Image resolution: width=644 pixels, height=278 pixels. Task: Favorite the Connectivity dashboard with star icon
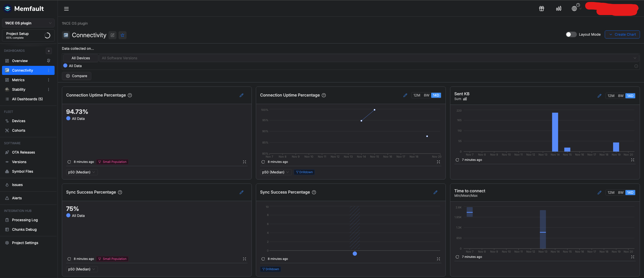[x=123, y=35]
